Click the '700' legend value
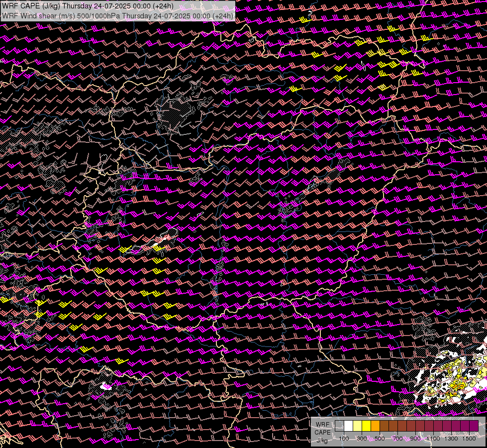This screenshot has width=487, height=448. [x=397, y=439]
